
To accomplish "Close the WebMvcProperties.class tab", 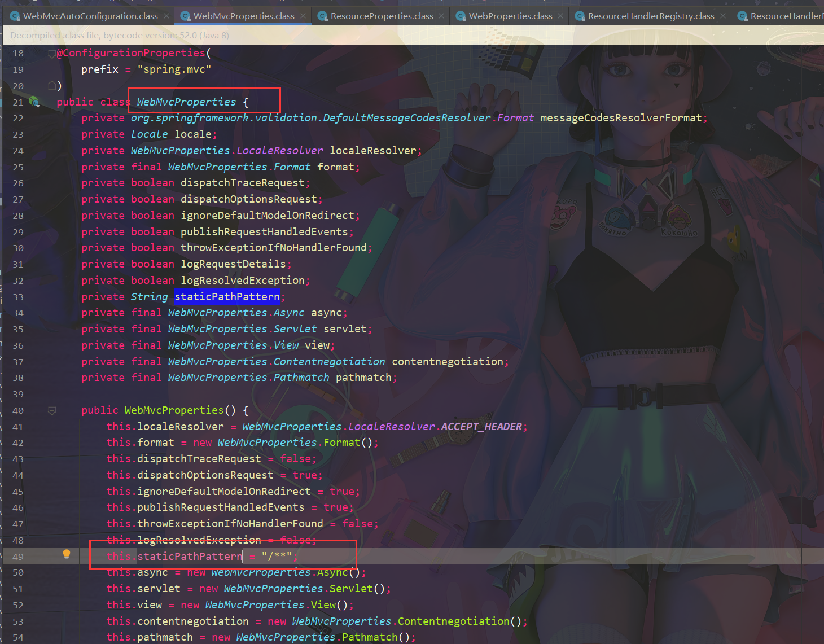I will (303, 16).
